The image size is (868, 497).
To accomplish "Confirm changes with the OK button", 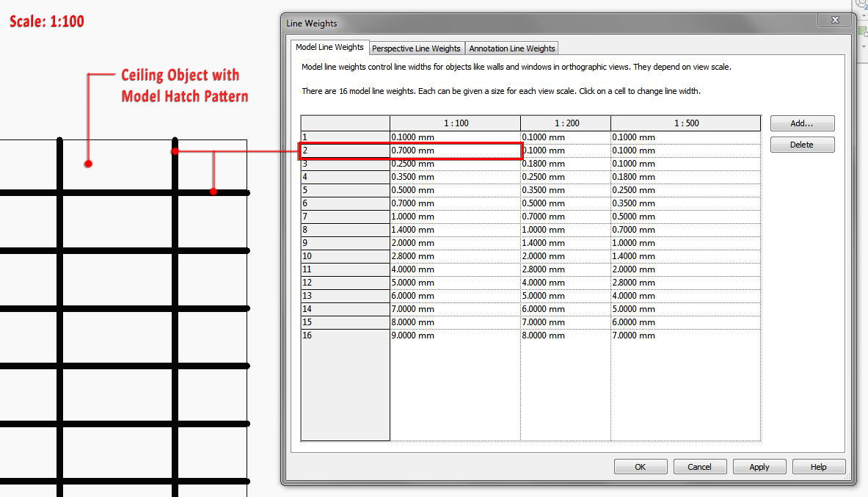I will pos(640,466).
